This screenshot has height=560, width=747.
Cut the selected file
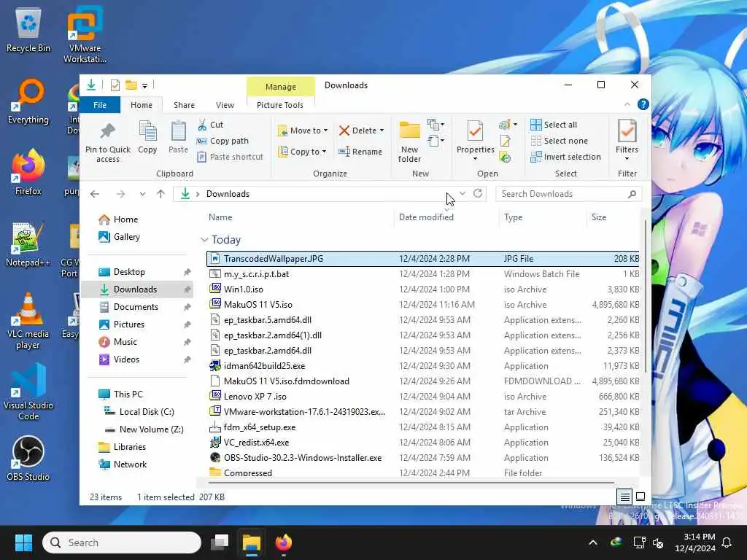(211, 125)
